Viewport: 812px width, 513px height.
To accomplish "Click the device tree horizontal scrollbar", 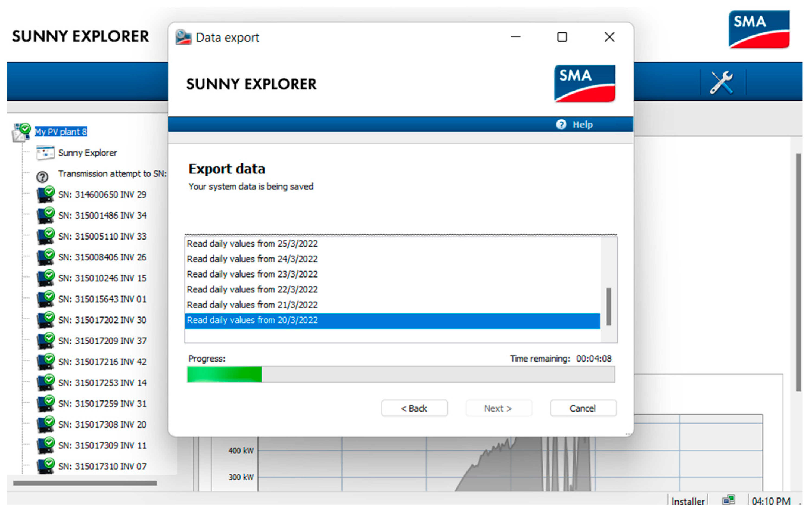I will tap(85, 483).
